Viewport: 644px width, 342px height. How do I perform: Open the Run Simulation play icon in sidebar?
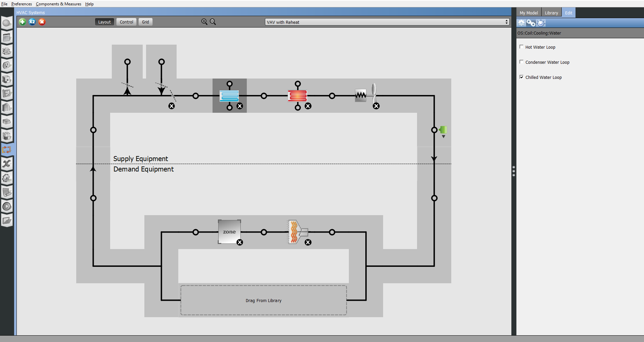(x=7, y=206)
